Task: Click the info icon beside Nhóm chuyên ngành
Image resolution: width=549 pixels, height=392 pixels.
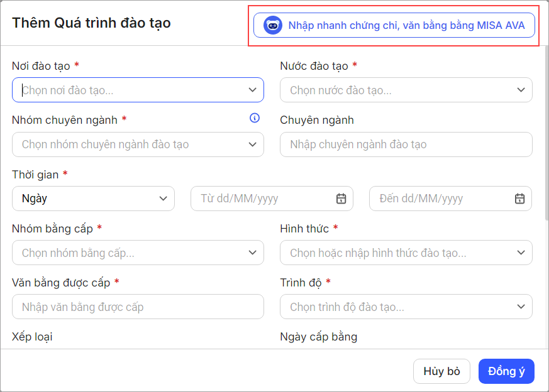Action: (254, 118)
